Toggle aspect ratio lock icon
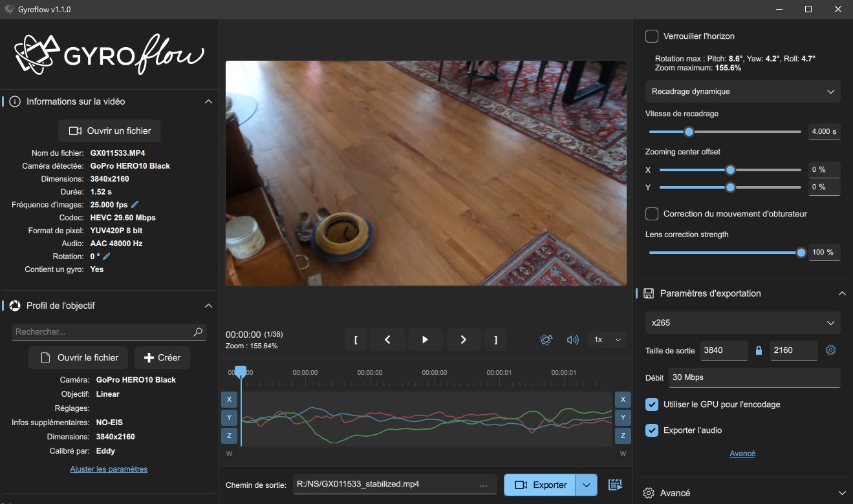The width and height of the screenshot is (853, 504). click(759, 350)
